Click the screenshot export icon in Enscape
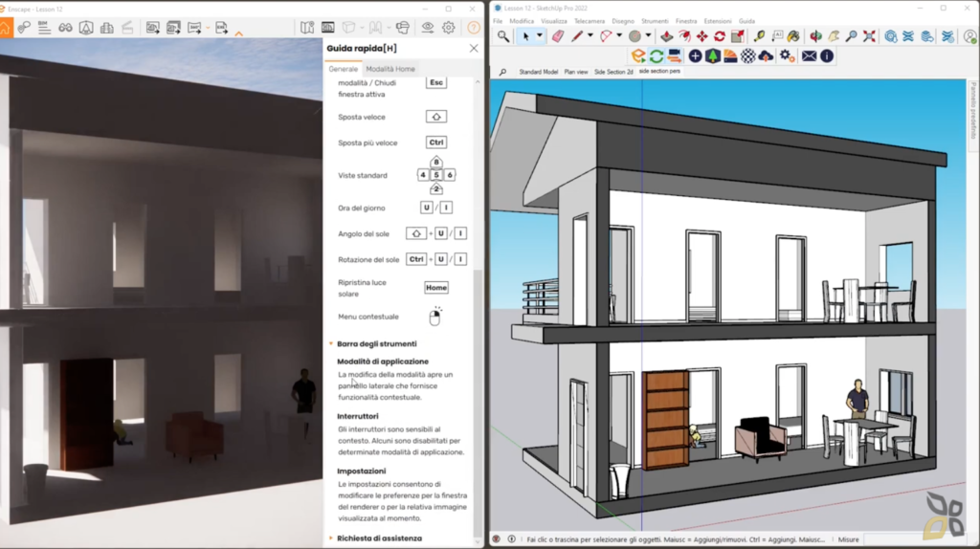The image size is (980, 549). (x=152, y=28)
